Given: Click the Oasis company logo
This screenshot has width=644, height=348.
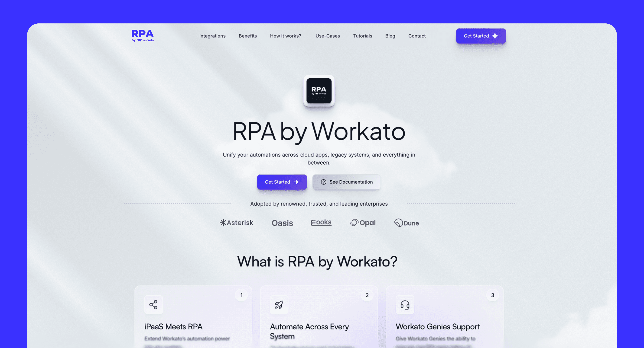Looking at the screenshot, I should [282, 223].
